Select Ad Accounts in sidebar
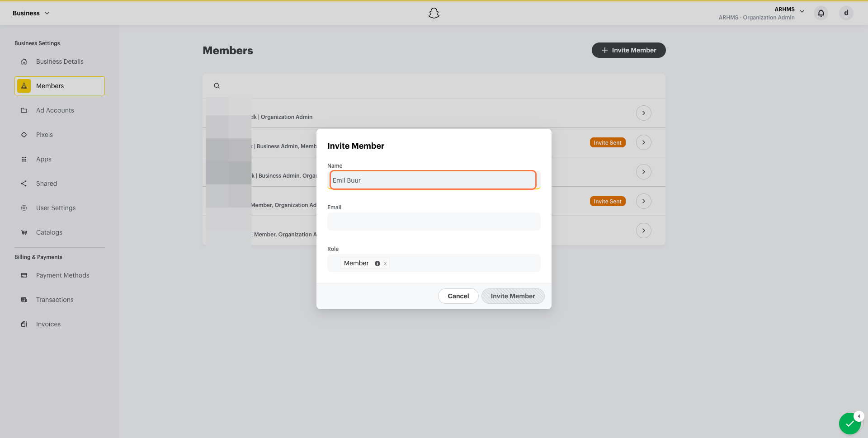 55,110
